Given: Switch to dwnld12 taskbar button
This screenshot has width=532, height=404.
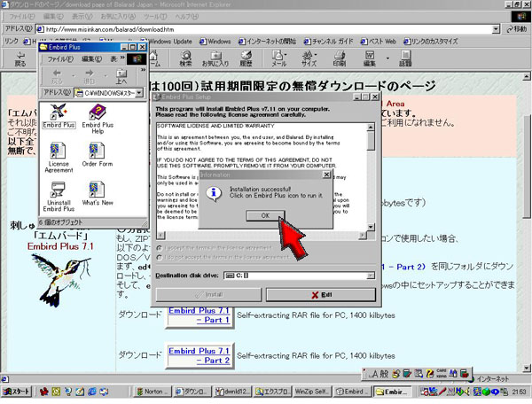Looking at the screenshot, I should click(232, 392).
